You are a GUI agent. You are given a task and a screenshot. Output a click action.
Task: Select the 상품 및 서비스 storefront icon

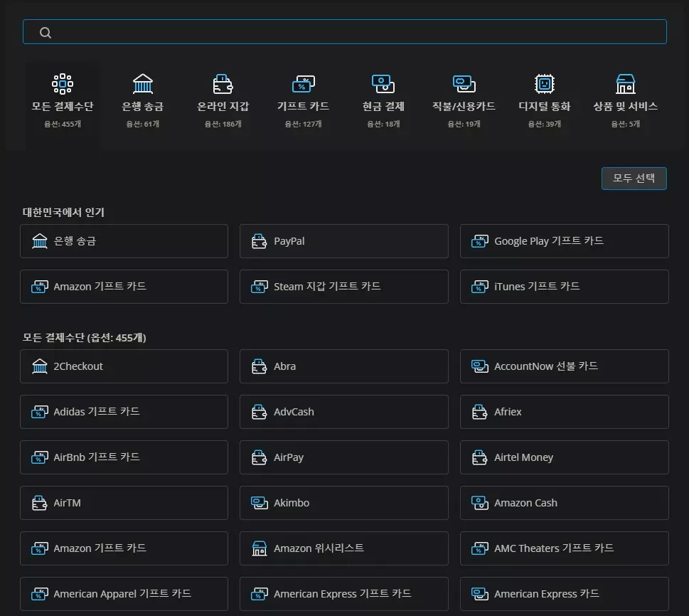coord(625,83)
